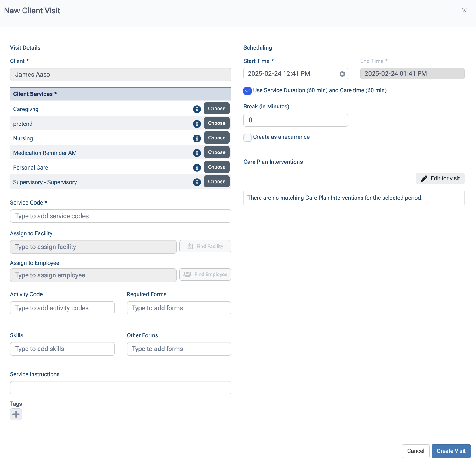Clear the Start Time field value
Image resolution: width=476 pixels, height=459 pixels.
click(x=342, y=74)
